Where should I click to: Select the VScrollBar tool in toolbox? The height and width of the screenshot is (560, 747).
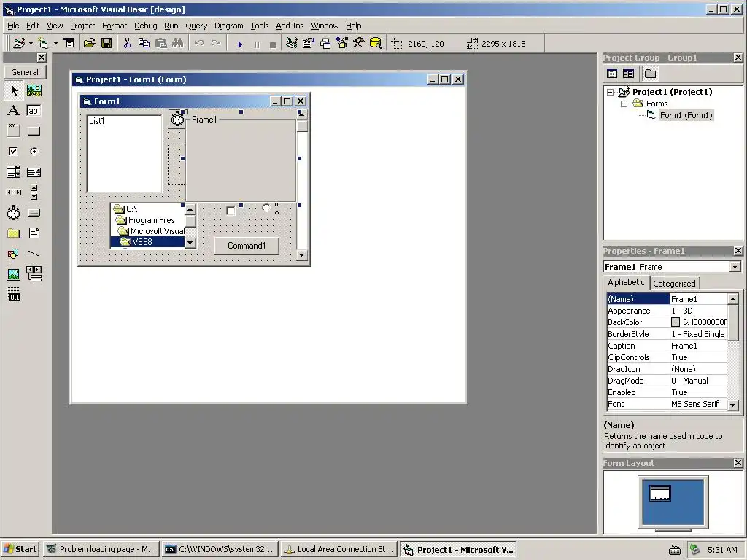pyautogui.click(x=34, y=192)
